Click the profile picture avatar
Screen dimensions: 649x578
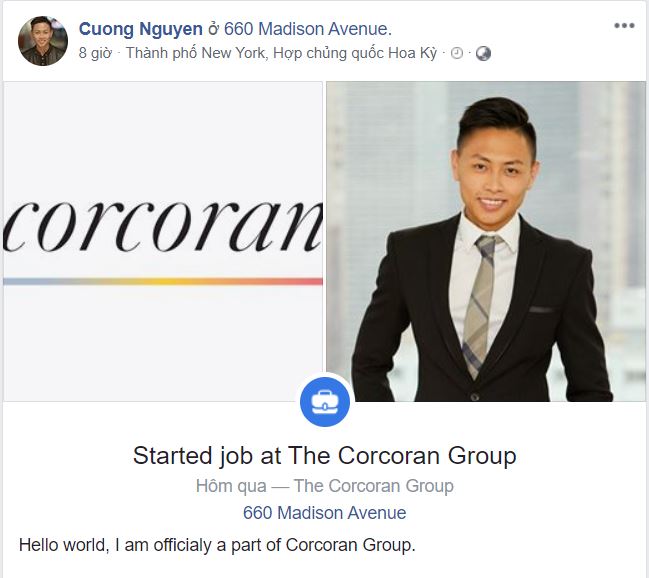(43, 41)
